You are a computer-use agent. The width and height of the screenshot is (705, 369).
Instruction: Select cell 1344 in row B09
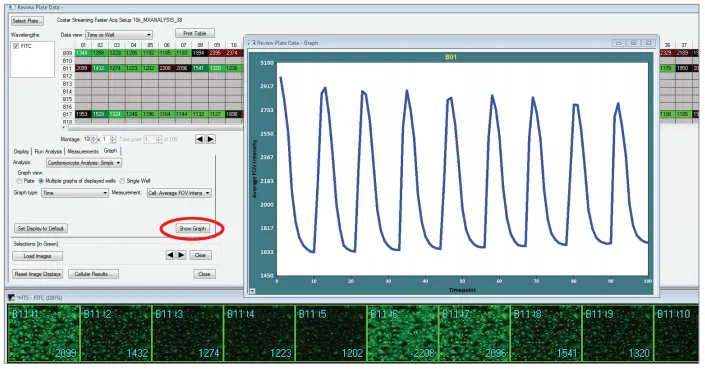(x=83, y=53)
